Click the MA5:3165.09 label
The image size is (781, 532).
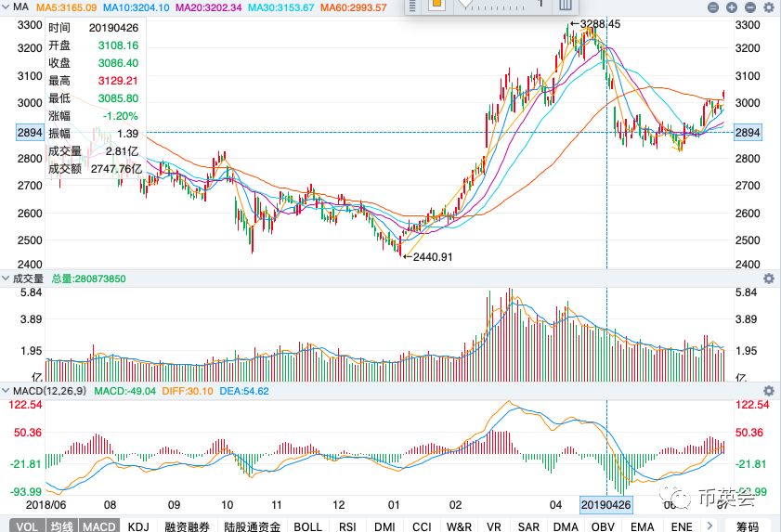coord(67,7)
